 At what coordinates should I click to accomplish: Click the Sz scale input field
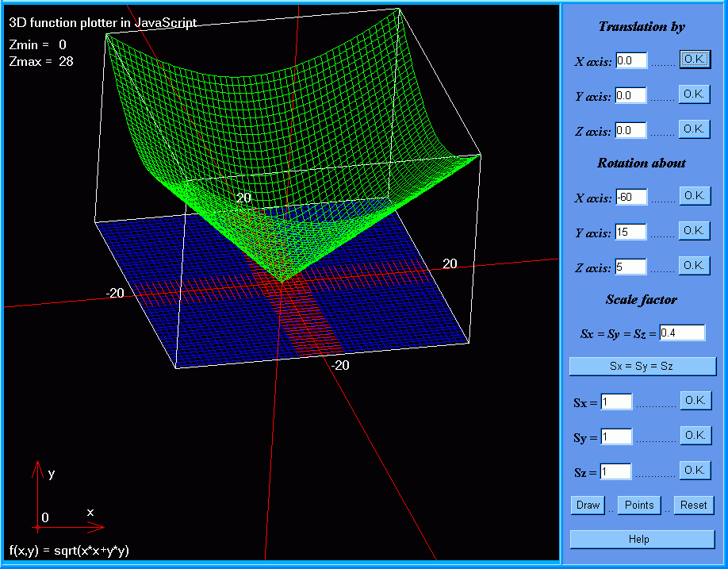pos(616,472)
